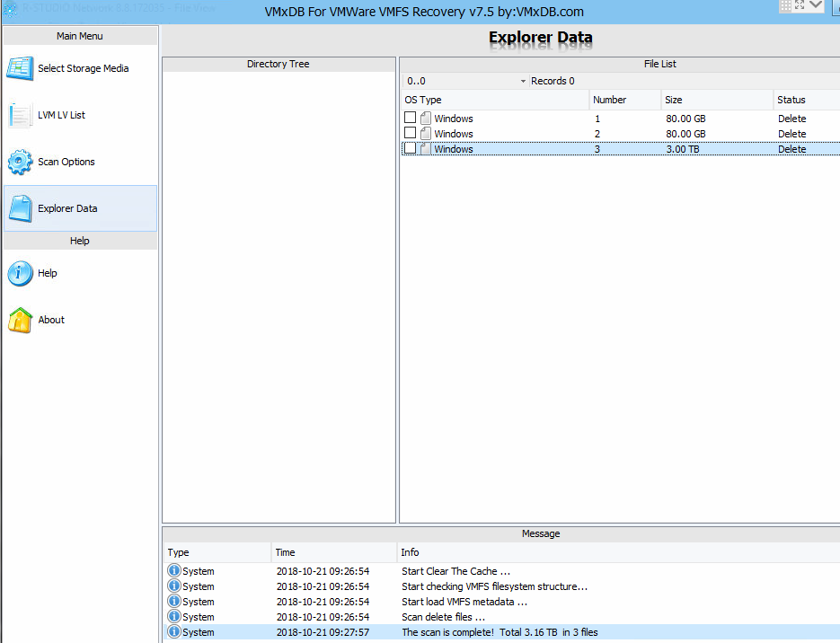The image size is (840, 643).
Task: Select 'Start checking VMFS filesystem structure' message
Action: [x=494, y=586]
